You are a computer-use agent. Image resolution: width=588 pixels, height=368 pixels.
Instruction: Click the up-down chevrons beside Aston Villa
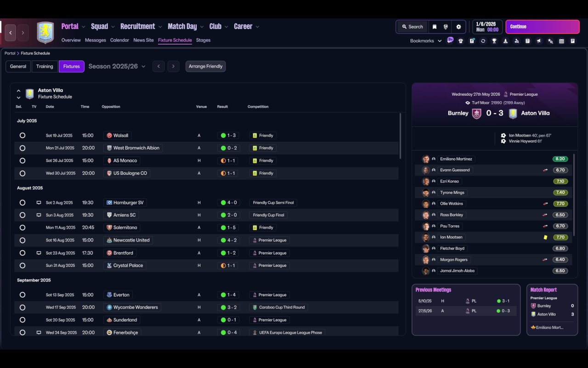(18, 94)
